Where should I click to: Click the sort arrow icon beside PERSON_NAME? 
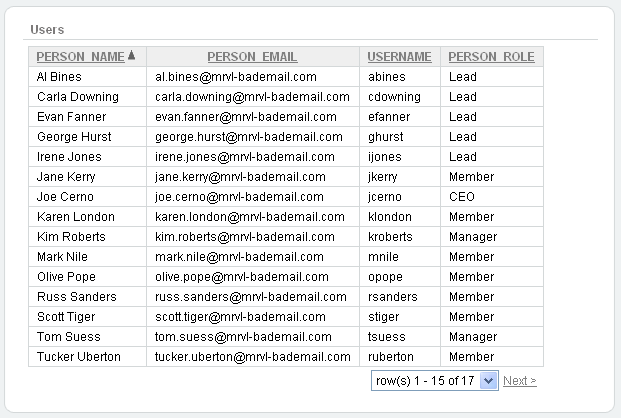[x=131, y=56]
